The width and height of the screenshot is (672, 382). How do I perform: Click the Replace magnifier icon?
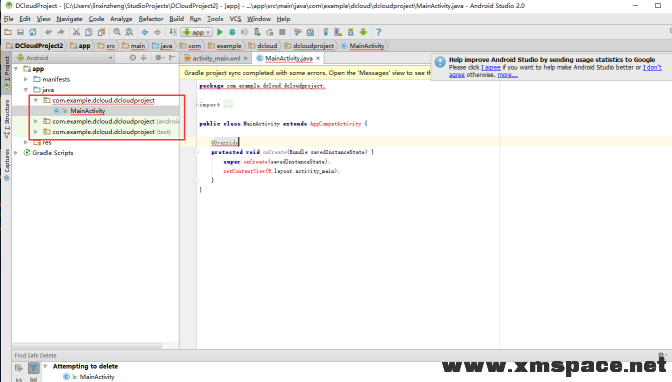click(129, 32)
